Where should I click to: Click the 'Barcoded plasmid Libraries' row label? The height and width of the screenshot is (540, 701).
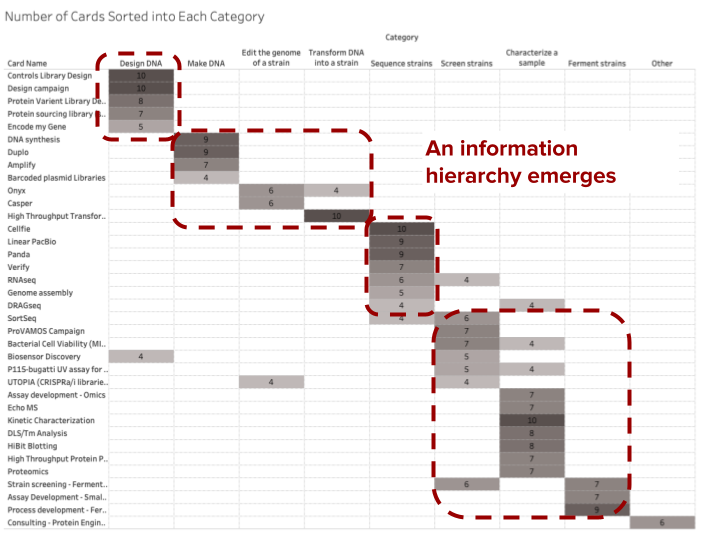coord(56,177)
